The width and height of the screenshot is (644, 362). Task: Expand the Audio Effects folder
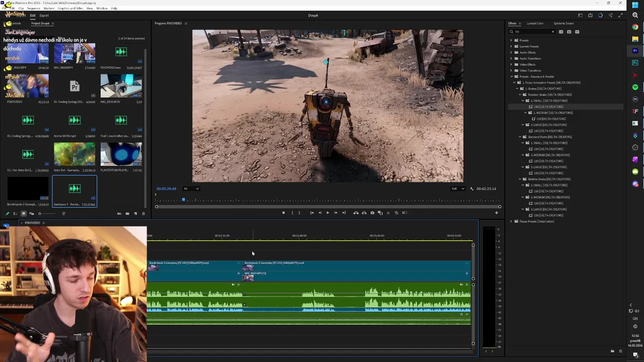pyautogui.click(x=511, y=52)
